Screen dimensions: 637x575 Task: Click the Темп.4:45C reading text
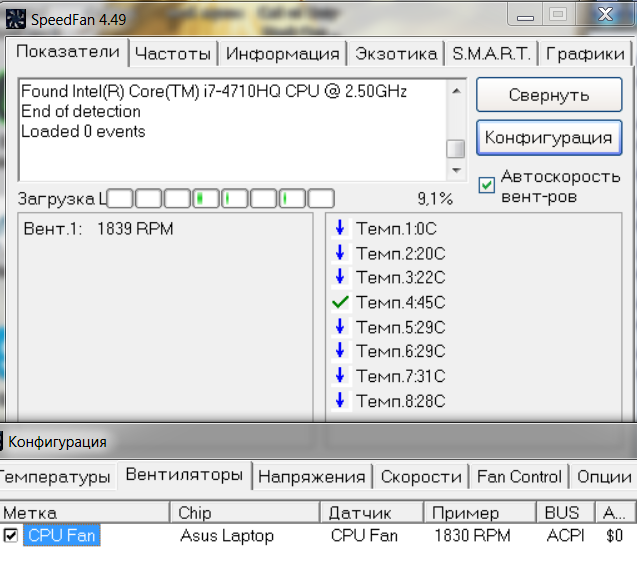tap(401, 302)
